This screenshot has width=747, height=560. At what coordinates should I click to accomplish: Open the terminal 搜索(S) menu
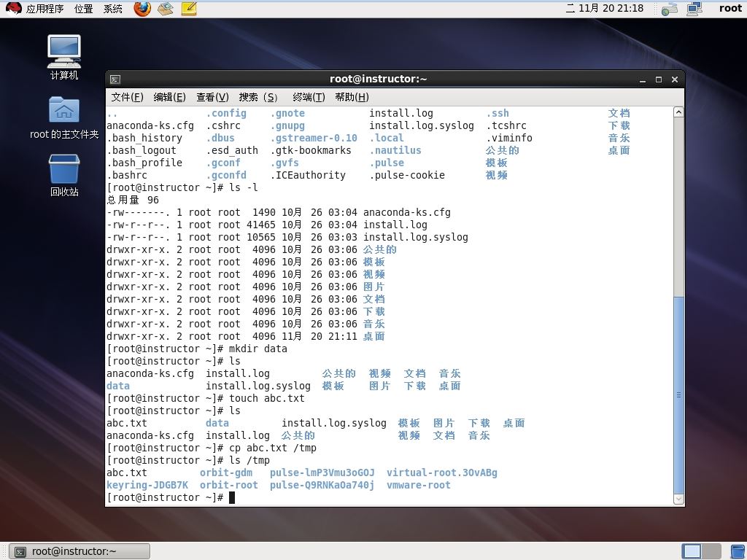[x=258, y=97]
